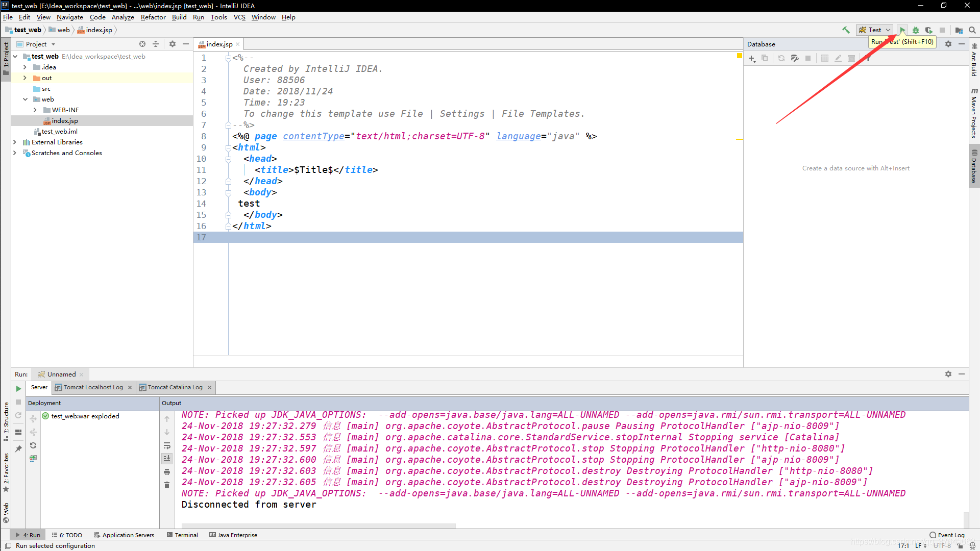Screen dimensions: 980x551
Task: Add a new data source with plus icon
Action: pos(752,59)
